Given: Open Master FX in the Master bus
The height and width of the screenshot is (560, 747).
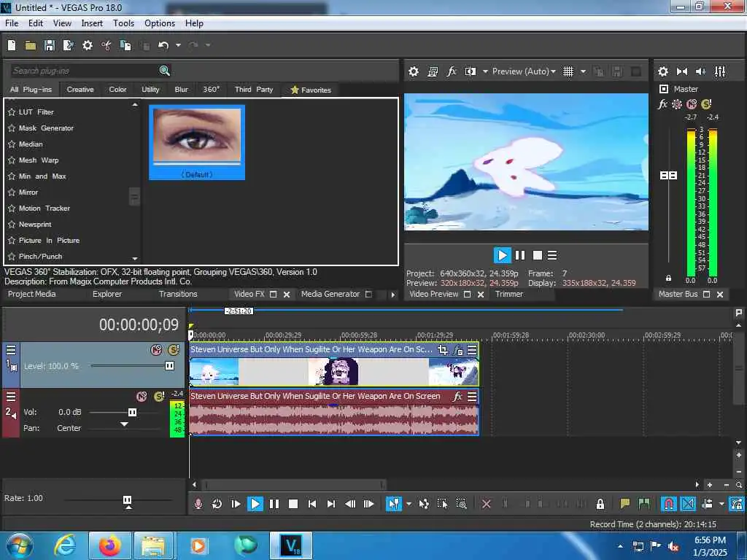Looking at the screenshot, I should [662, 104].
